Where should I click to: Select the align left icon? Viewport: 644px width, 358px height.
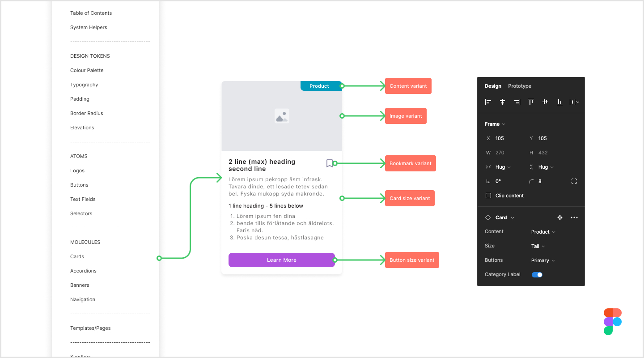point(488,102)
